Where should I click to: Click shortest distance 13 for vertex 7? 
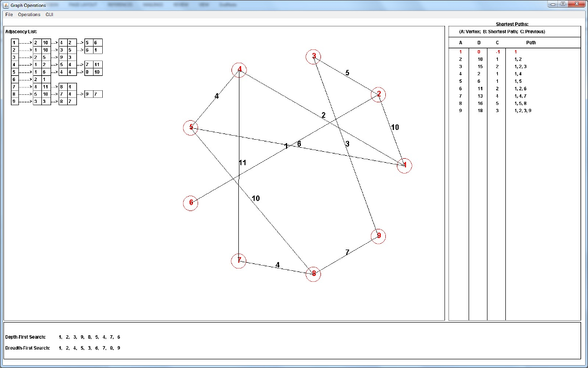click(480, 96)
